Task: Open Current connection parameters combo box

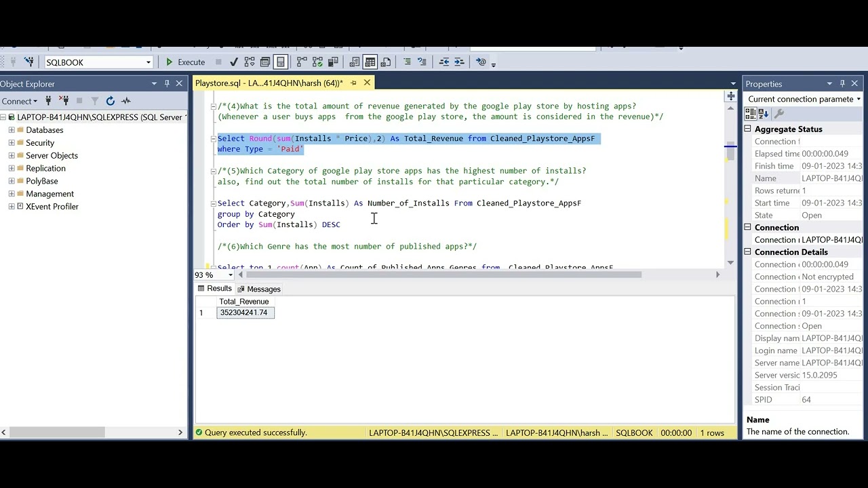Action: tap(804, 99)
